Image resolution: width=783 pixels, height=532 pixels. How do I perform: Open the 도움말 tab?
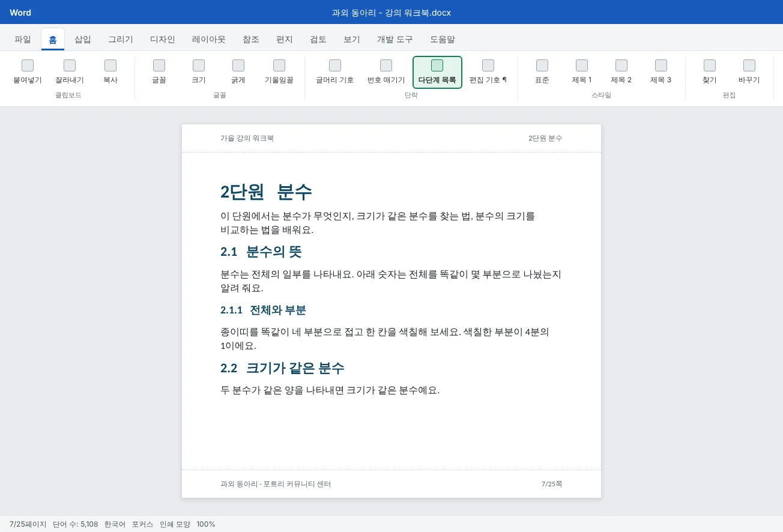(443, 40)
